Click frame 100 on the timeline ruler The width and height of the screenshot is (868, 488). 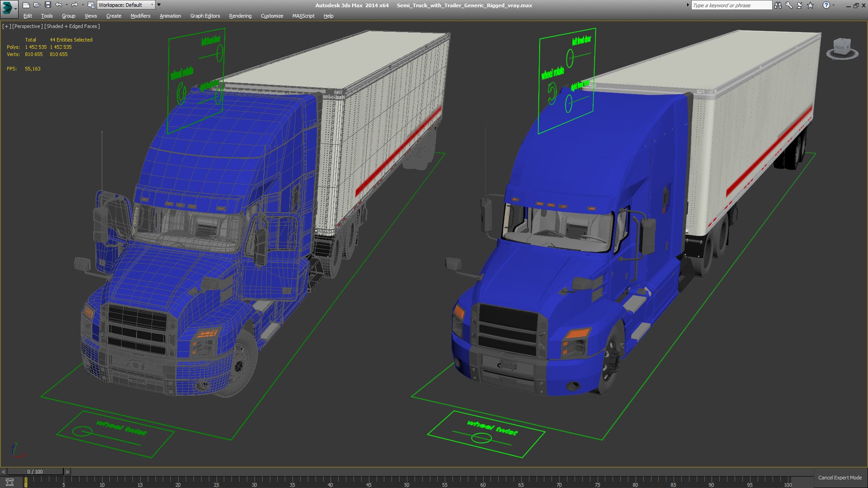[788, 484]
